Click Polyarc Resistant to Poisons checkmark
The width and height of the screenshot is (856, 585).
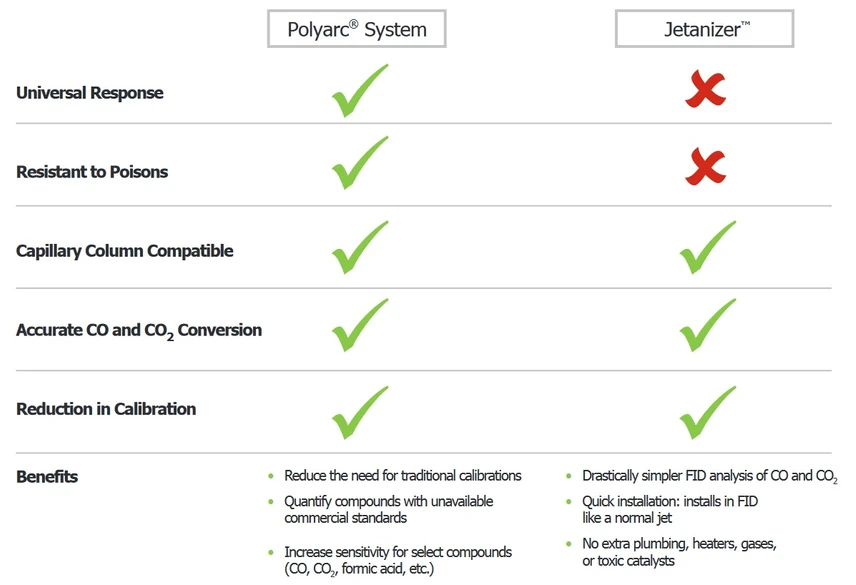click(358, 165)
